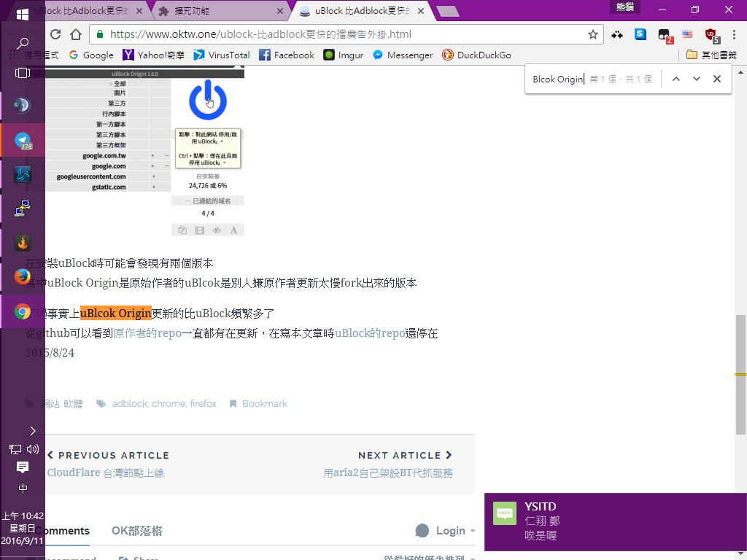
Task: Select the Chrome taskbar icon
Action: tap(23, 311)
